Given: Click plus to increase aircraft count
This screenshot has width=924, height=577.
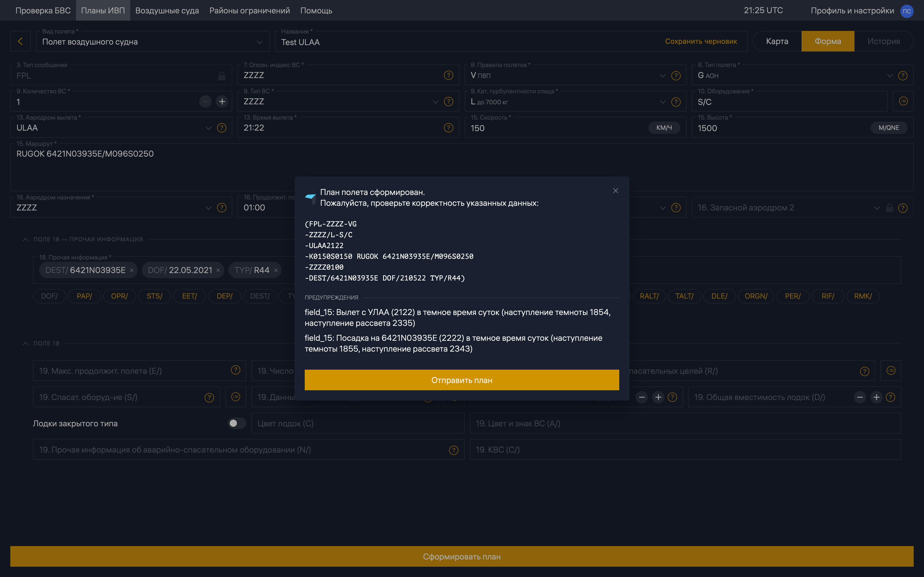Looking at the screenshot, I should [x=222, y=101].
